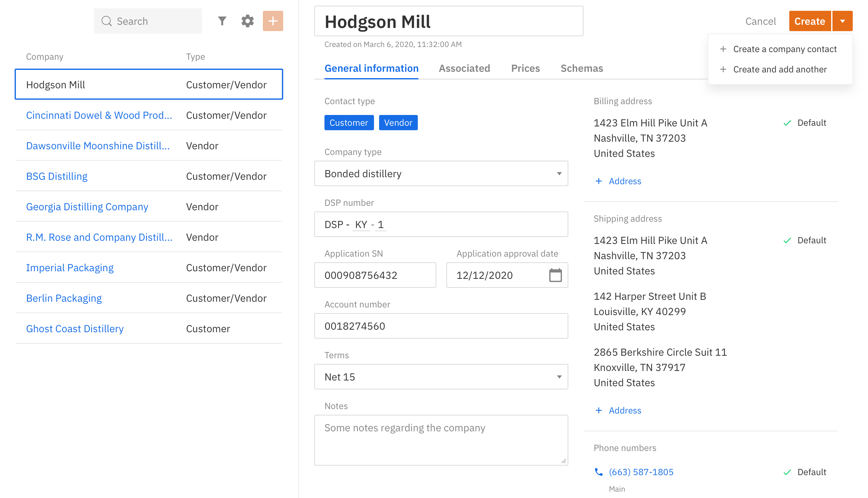Click green Default check on billing address

(787, 123)
